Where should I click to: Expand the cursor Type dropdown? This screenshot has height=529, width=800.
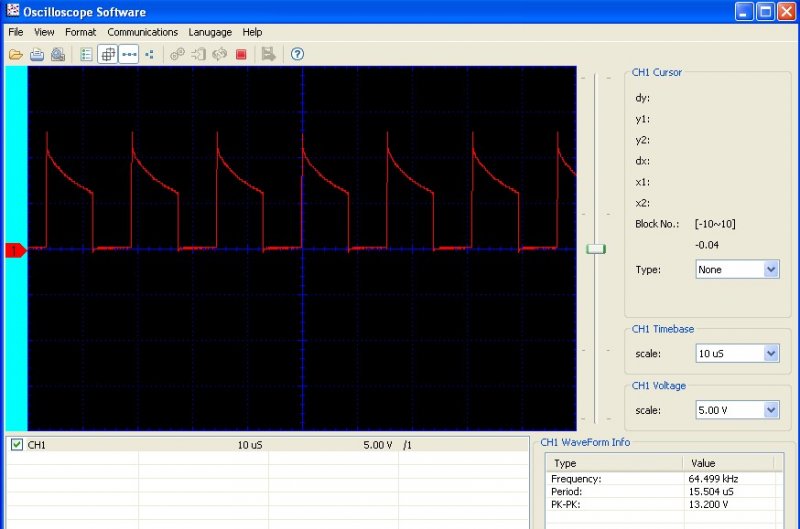coord(771,269)
